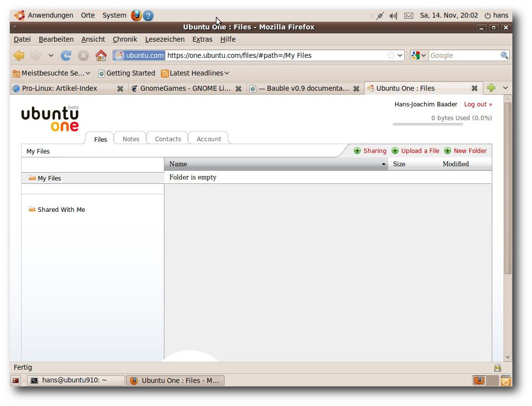This screenshot has height=406, width=532.
Task: Click the greyed-out Forward arrow
Action: 36,55
